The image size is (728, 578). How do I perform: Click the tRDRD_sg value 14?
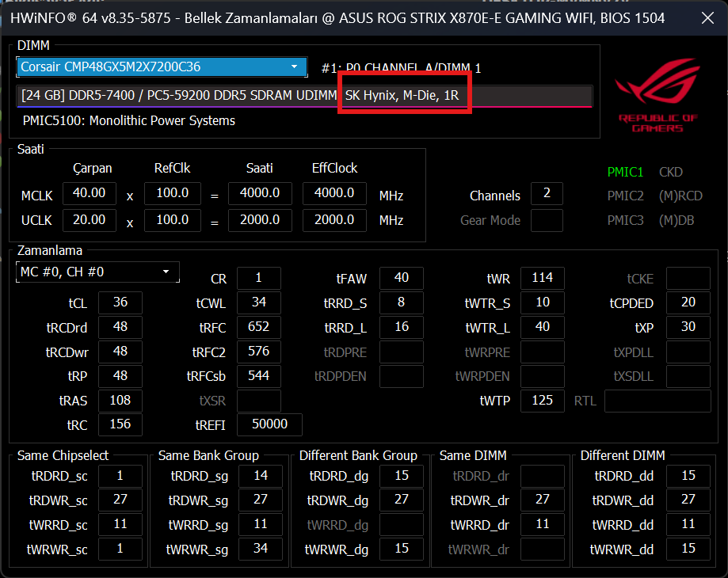[261, 476]
